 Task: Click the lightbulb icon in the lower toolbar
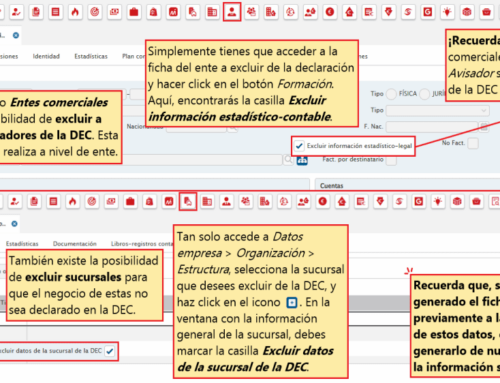(438, 201)
